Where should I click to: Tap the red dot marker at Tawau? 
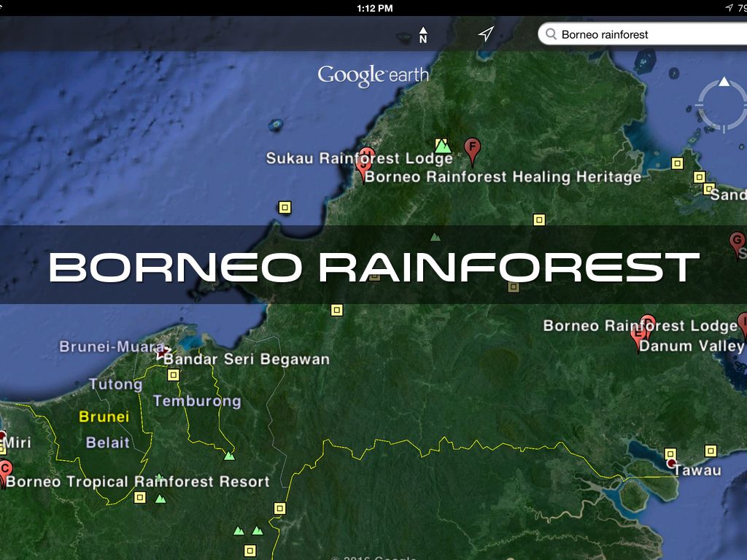tap(671, 463)
